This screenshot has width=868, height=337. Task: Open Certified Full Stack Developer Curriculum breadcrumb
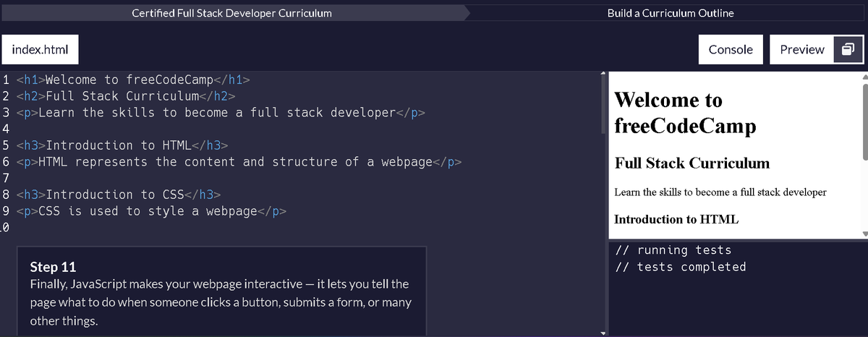[231, 13]
